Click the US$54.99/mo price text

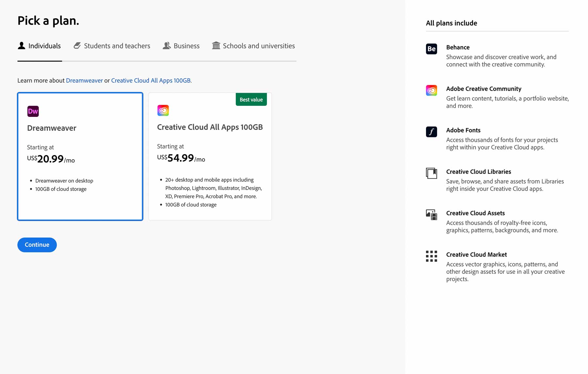point(181,158)
